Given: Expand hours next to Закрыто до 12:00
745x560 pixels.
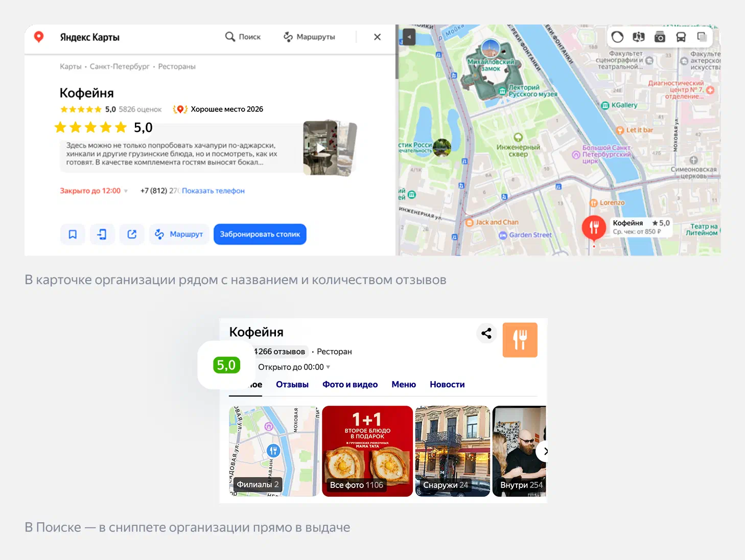Looking at the screenshot, I should (x=126, y=191).
